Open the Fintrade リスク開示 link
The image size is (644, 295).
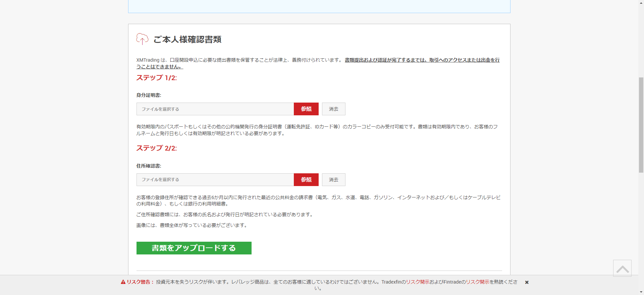[477, 282]
